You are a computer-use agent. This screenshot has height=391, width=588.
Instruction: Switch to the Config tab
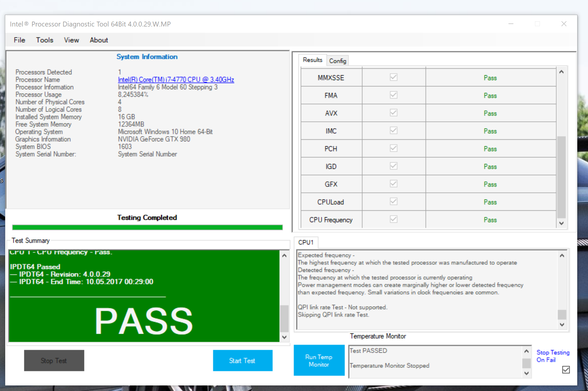click(338, 61)
